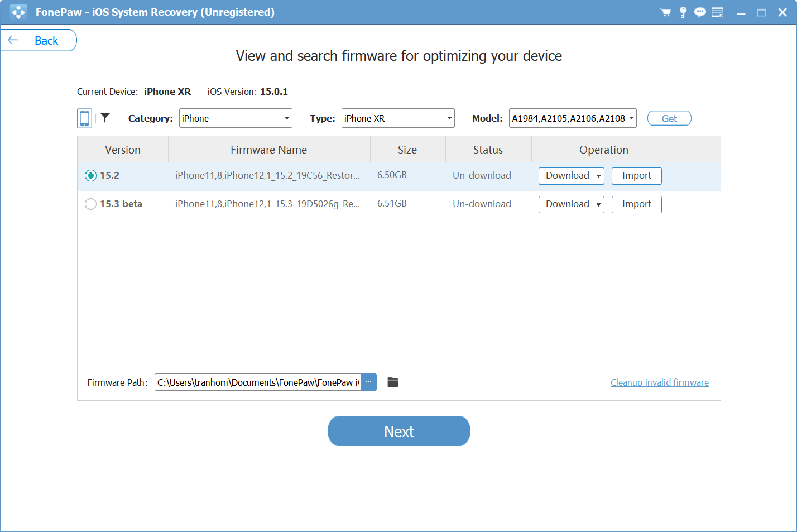Screen dimensions: 797x532
Task: Minimize the FonePaw window
Action: (x=741, y=13)
